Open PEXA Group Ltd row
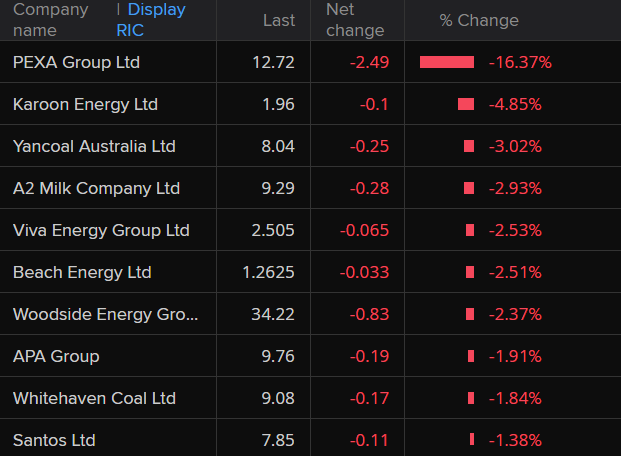This screenshot has height=456, width=621. [x=76, y=62]
